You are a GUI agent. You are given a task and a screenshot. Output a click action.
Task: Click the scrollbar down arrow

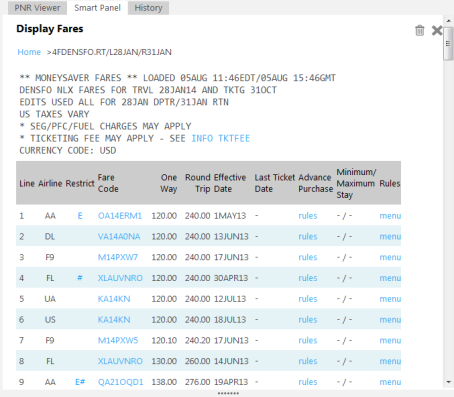coord(448,382)
